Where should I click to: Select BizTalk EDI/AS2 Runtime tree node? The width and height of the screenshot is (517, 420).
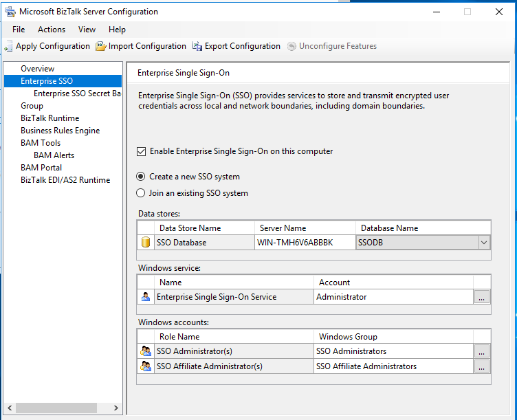(65, 180)
